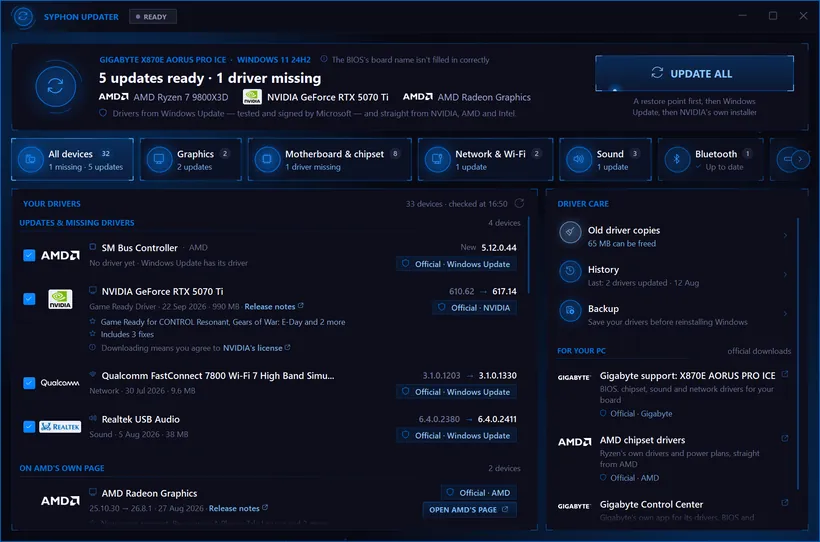
Task: Click 'Includes 3 fixes' line
Action: (127, 334)
